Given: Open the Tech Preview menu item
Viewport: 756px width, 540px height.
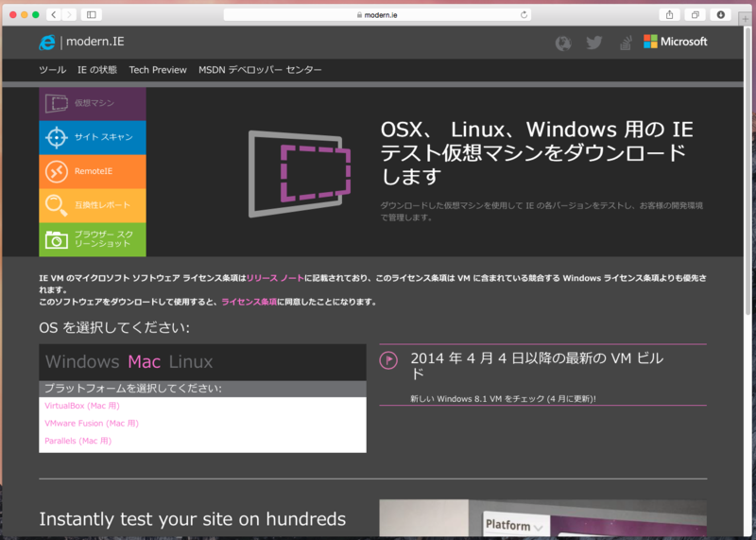Looking at the screenshot, I should pos(158,70).
